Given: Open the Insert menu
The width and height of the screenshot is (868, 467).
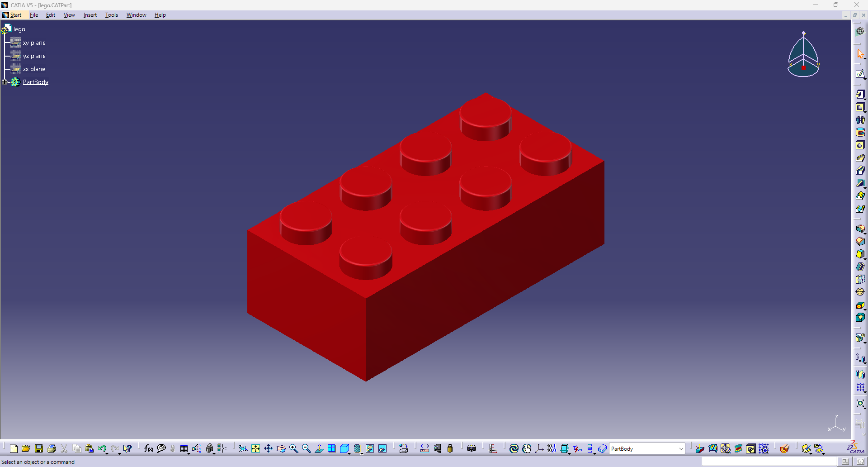Looking at the screenshot, I should pyautogui.click(x=90, y=15).
